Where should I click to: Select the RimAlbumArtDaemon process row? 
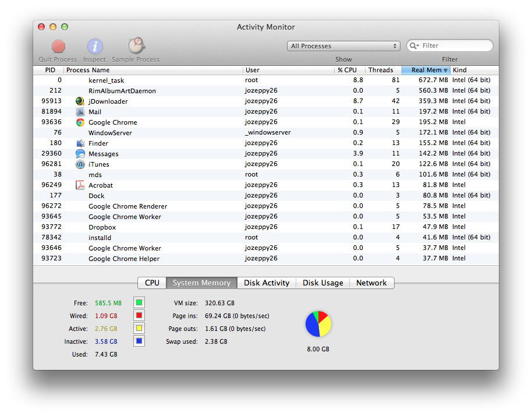[266, 91]
